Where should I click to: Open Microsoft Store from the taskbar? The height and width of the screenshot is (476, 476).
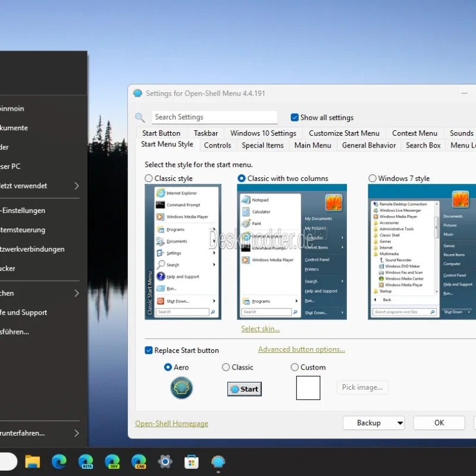click(192, 462)
